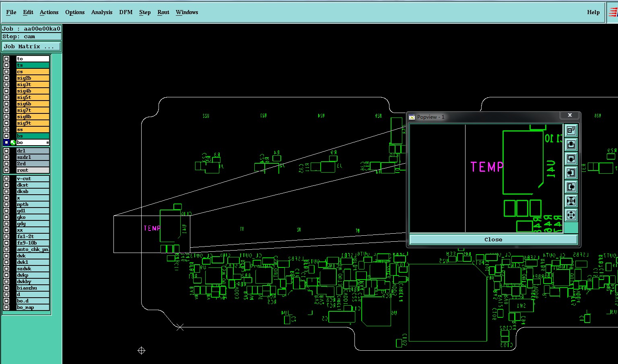Select the ss layer name

(33, 130)
